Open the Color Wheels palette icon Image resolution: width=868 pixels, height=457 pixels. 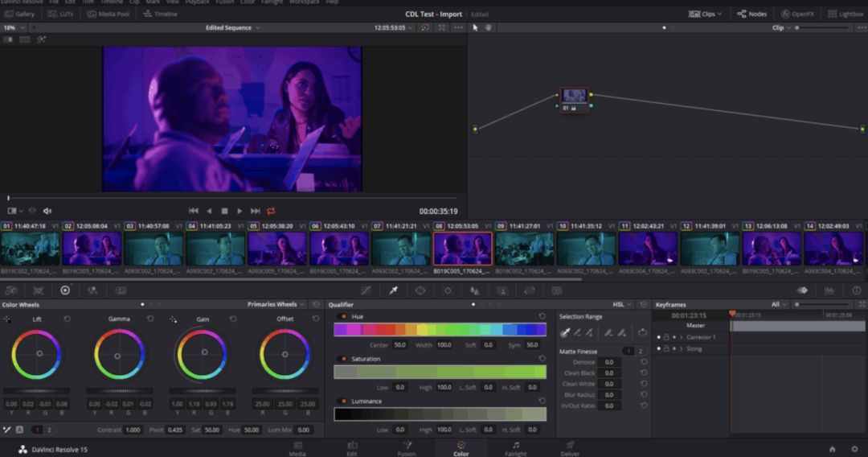[65, 290]
